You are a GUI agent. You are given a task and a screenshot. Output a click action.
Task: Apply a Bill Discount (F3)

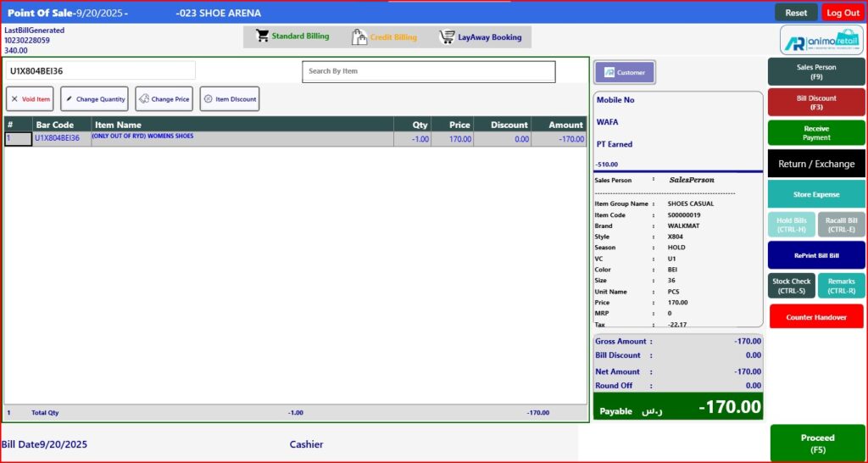coord(816,103)
